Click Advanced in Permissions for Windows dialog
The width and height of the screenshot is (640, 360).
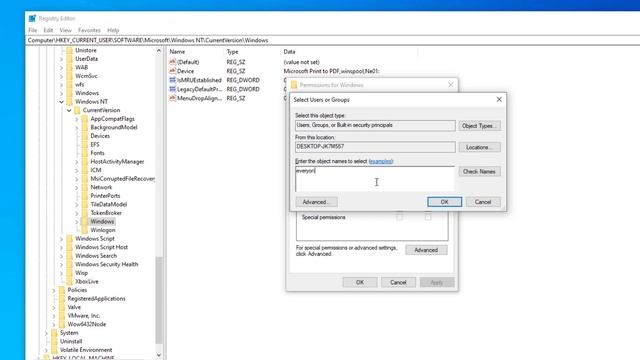[x=426, y=250]
